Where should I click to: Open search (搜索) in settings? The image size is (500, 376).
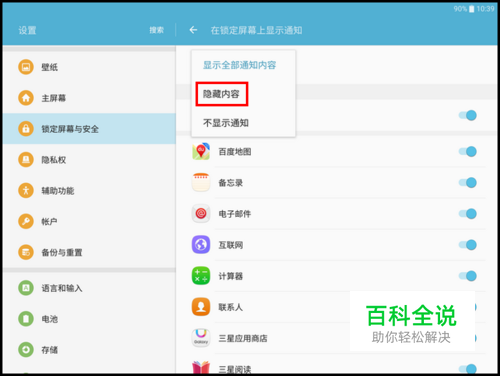(x=156, y=30)
